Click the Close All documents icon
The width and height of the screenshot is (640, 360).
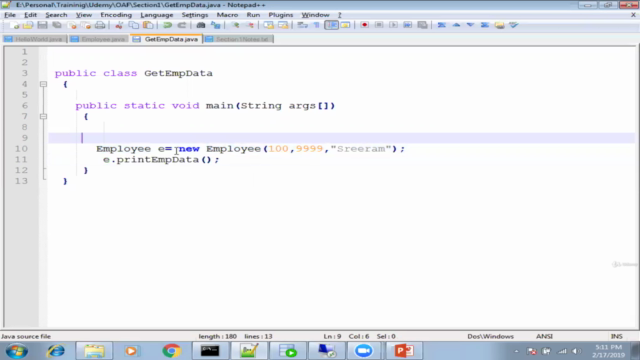click(x=86, y=25)
